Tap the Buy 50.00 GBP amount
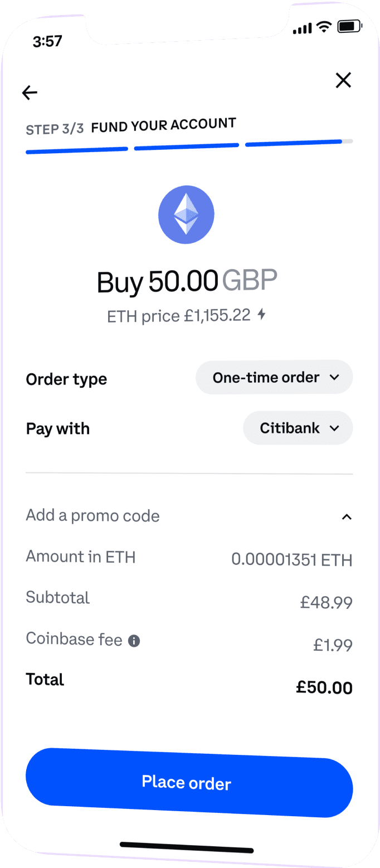The image size is (380, 868). [187, 281]
